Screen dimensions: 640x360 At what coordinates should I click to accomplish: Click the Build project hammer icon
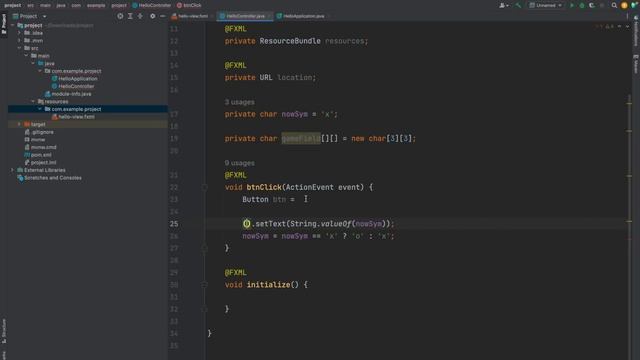click(x=518, y=5)
